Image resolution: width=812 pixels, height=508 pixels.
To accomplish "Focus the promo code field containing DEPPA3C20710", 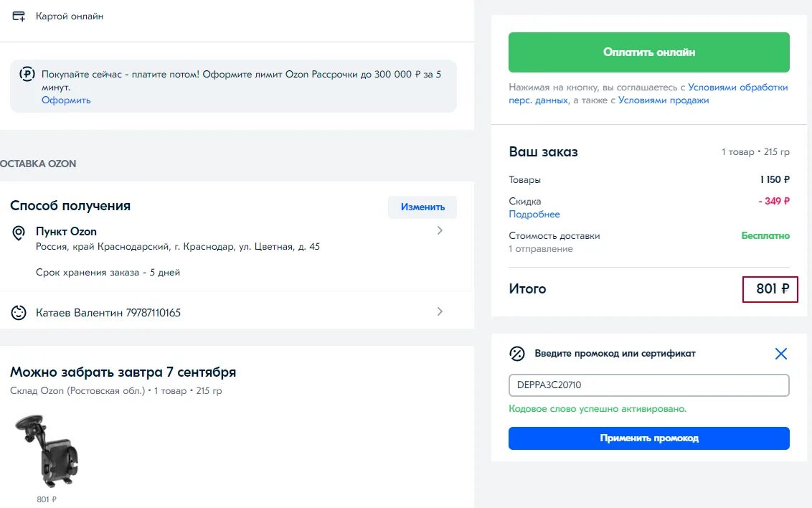I will coord(649,385).
